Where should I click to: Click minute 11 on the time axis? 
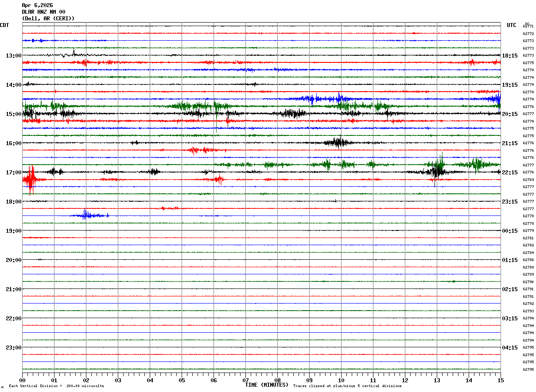pos(373,380)
